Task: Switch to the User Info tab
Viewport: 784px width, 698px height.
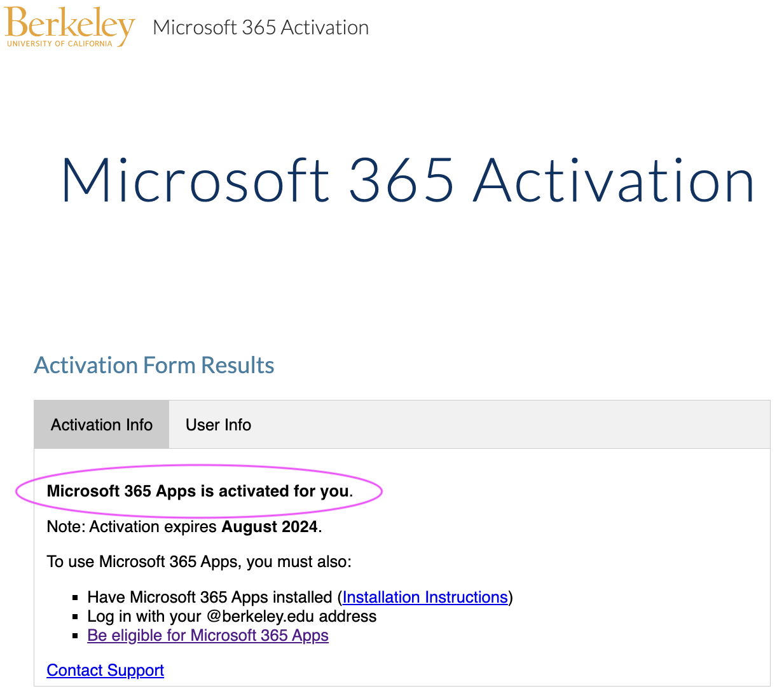Action: (x=218, y=424)
